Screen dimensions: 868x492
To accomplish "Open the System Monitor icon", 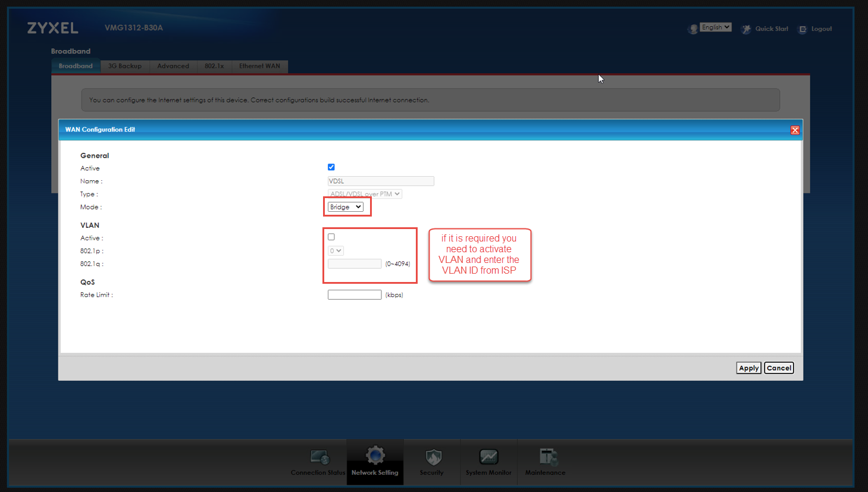I will tap(488, 457).
